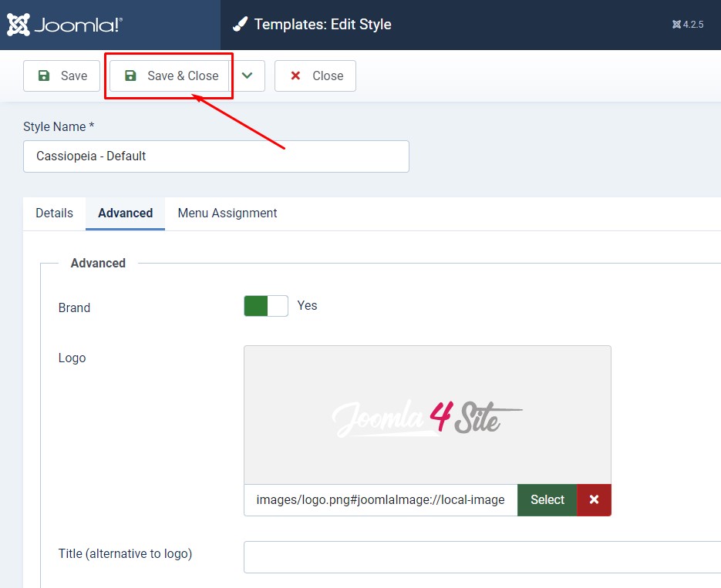Click the logo image path field
The height and width of the screenshot is (588, 721).
coord(380,499)
